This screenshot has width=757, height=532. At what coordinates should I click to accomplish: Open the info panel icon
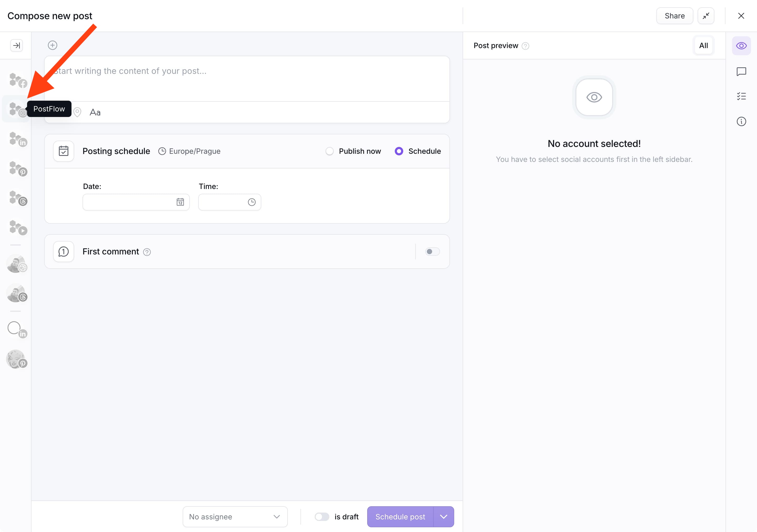click(x=741, y=121)
